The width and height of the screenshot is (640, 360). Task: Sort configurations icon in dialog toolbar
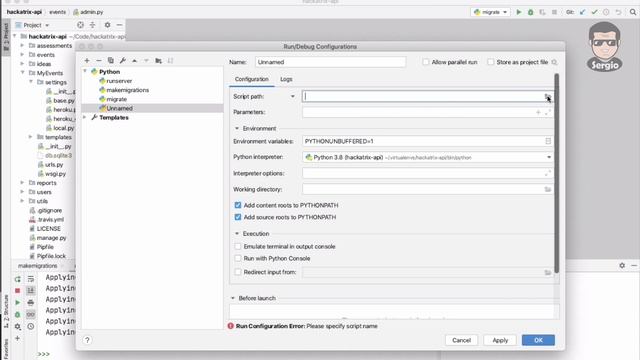pyautogui.click(x=170, y=60)
